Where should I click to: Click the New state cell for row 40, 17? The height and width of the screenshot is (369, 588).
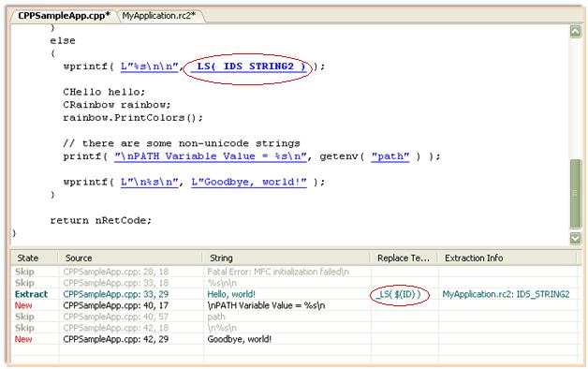coord(23,305)
